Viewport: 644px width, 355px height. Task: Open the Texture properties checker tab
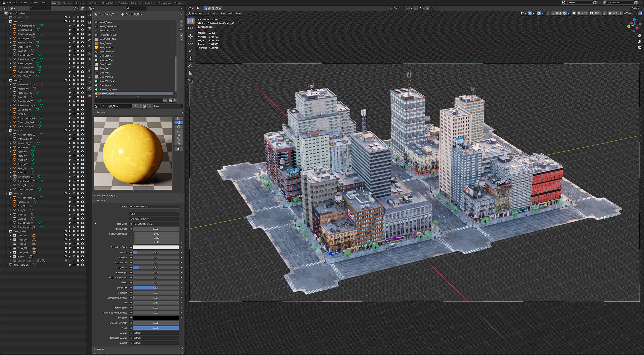[x=90, y=96]
